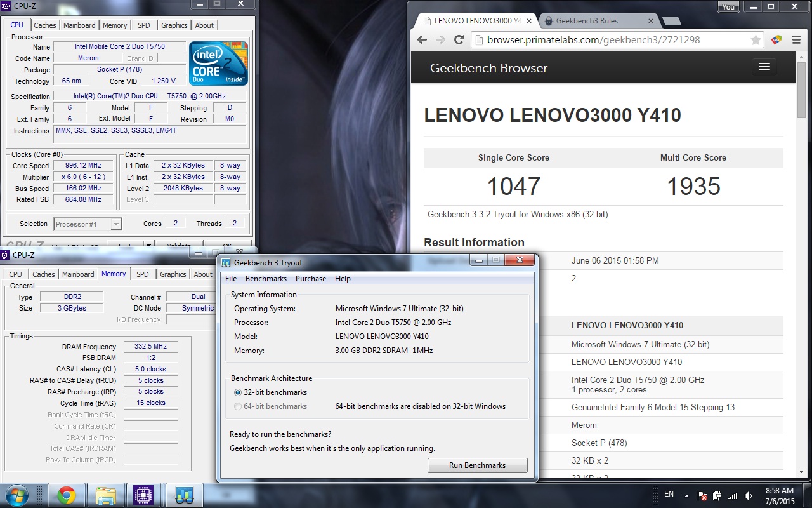This screenshot has height=508, width=812.
Task: Close the Geekbench3 Rules tab
Action: pyautogui.click(x=650, y=21)
